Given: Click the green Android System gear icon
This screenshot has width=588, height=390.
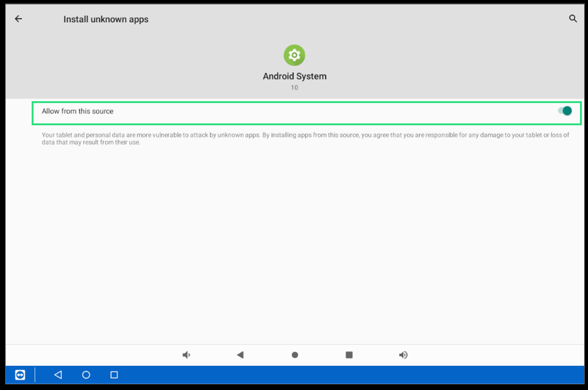Looking at the screenshot, I should pos(294,55).
